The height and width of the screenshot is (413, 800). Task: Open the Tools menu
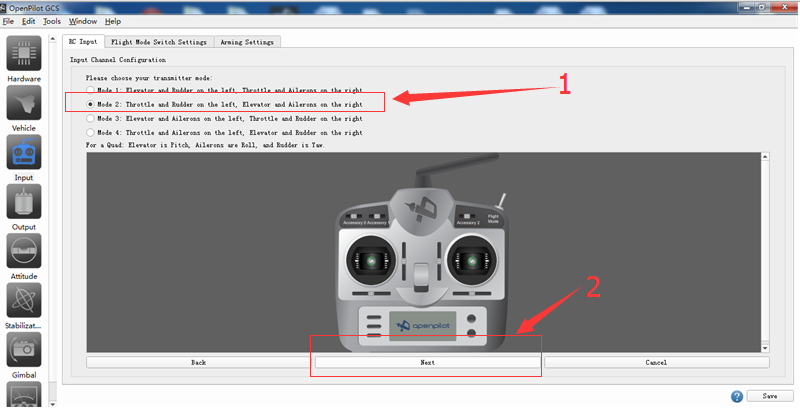[52, 21]
